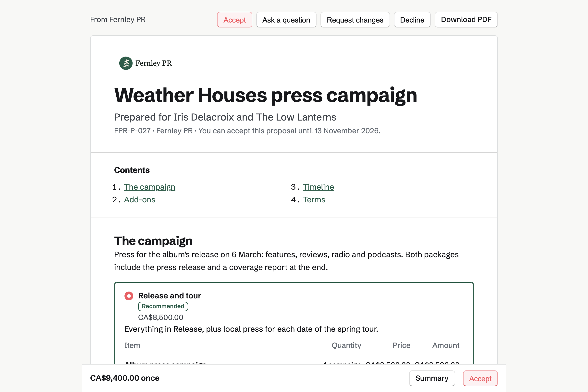Image resolution: width=588 pixels, height=392 pixels.
Task: Click the CA$8,500.00 package price
Action: 160,317
